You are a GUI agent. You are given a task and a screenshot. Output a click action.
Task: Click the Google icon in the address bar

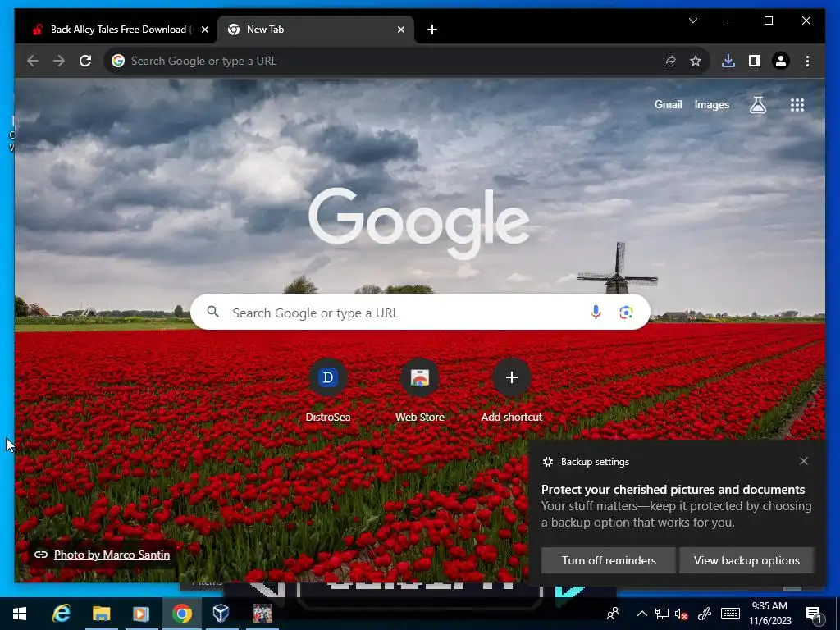[x=118, y=61]
